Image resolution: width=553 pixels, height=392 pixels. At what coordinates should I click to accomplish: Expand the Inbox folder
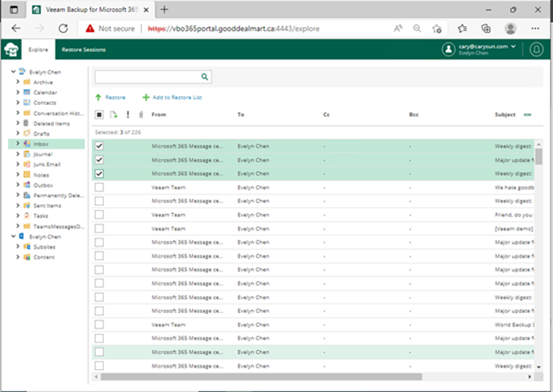coord(18,143)
